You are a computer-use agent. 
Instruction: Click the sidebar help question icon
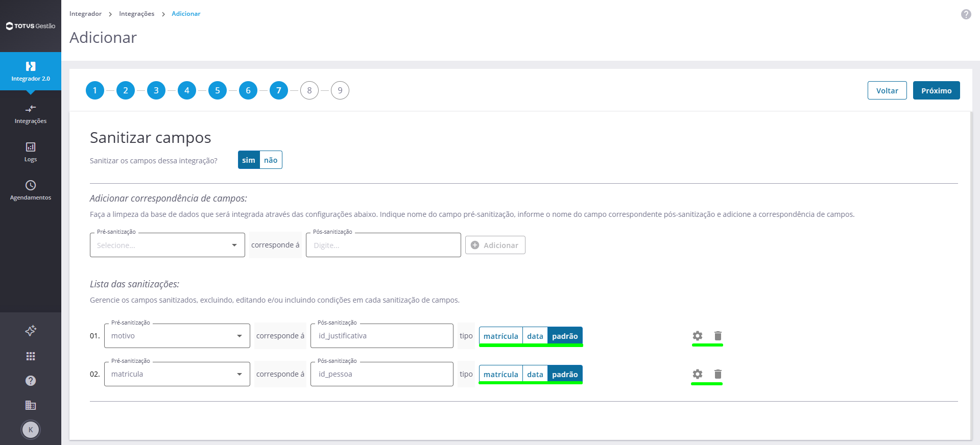click(31, 381)
